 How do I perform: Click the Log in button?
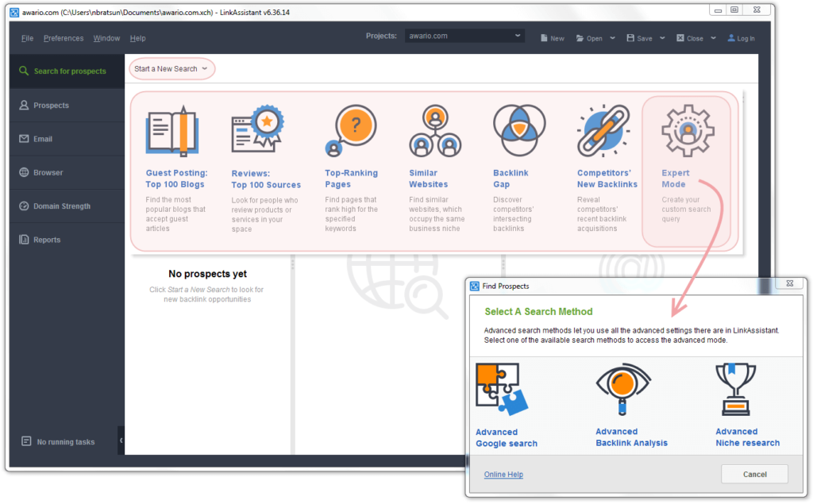[741, 38]
